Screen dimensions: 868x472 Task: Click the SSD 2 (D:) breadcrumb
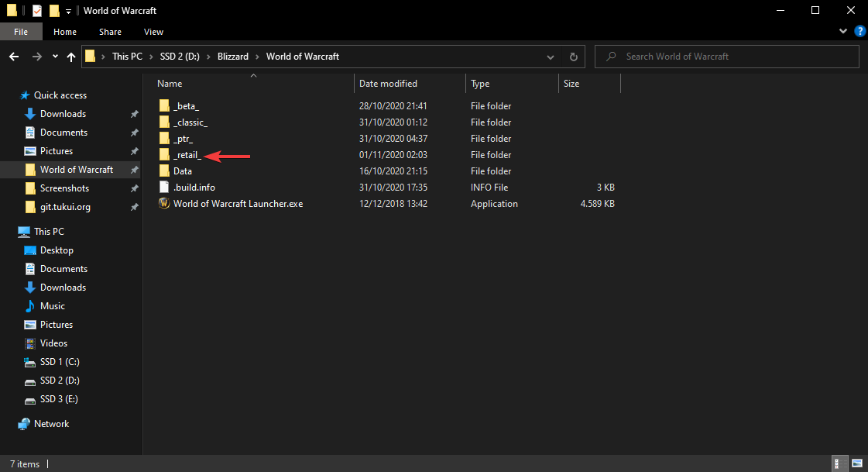[180, 57]
